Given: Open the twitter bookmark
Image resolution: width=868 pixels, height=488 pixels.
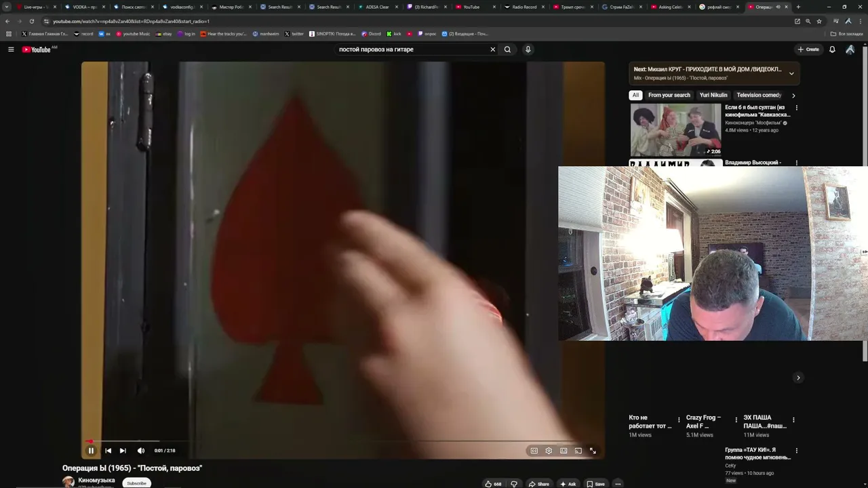Looking at the screenshot, I should (x=294, y=34).
